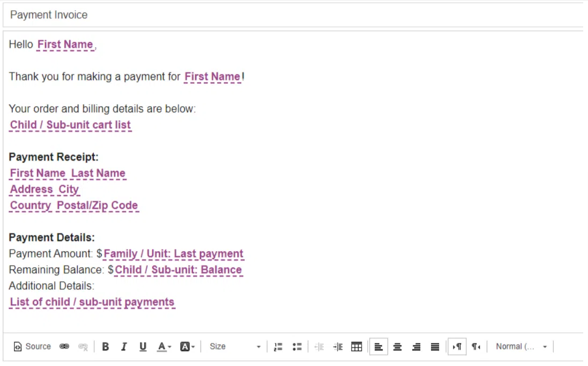
Task: Expand the font Size dropdown
Action: tap(235, 347)
